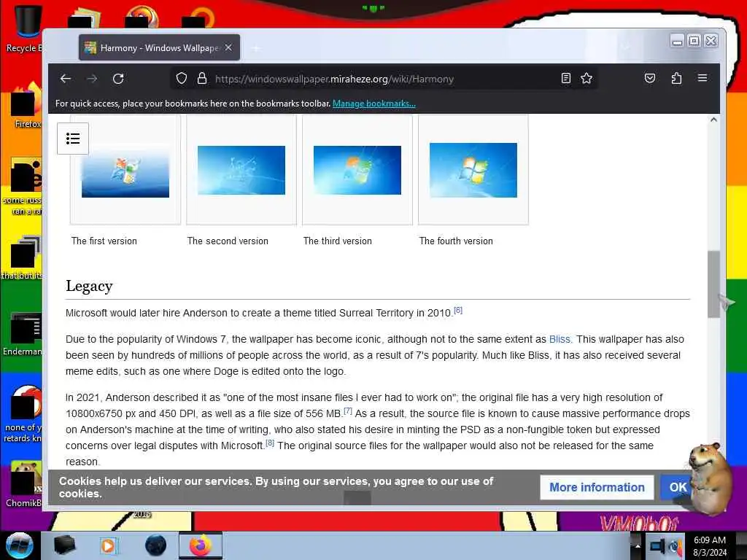Open the first version wallpaper thumbnail
The height and width of the screenshot is (560, 747).
[125, 170]
